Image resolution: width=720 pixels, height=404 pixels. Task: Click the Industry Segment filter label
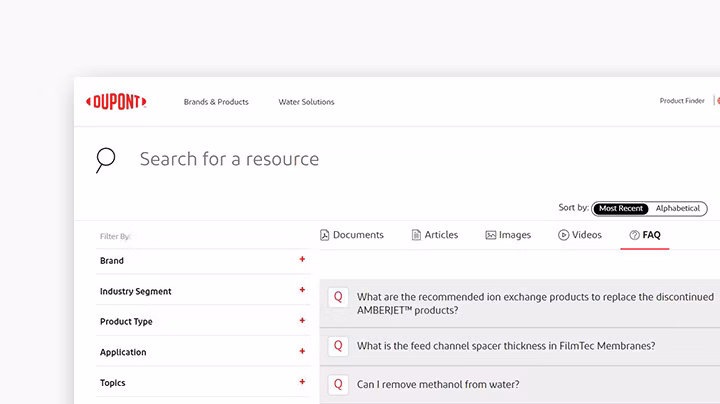pos(135,292)
